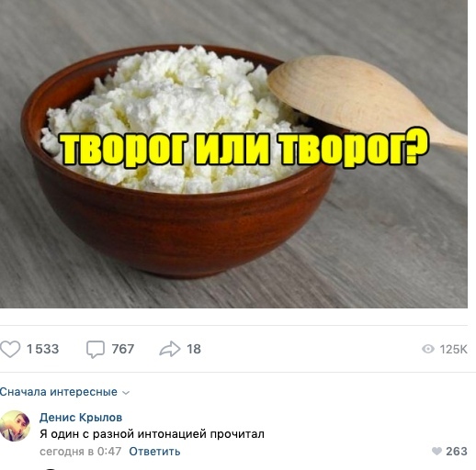The height and width of the screenshot is (470, 476).
Task: Click the 125K views counter
Action: [x=454, y=349]
